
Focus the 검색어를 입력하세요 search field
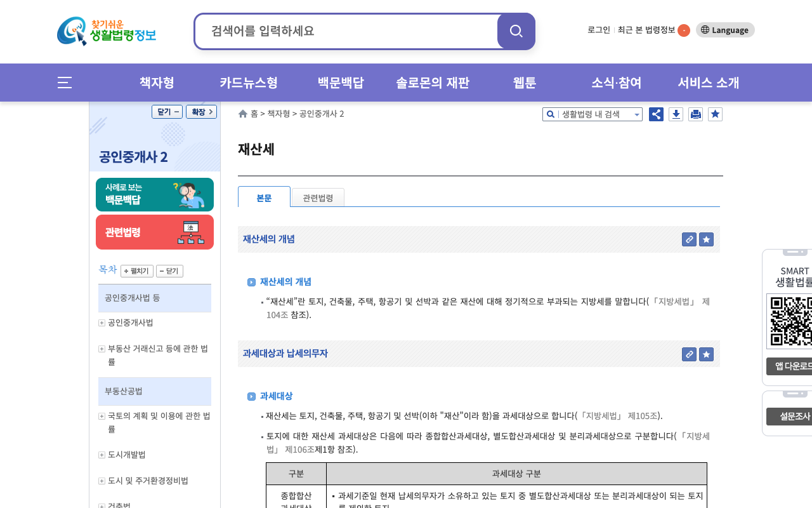tap(346, 31)
